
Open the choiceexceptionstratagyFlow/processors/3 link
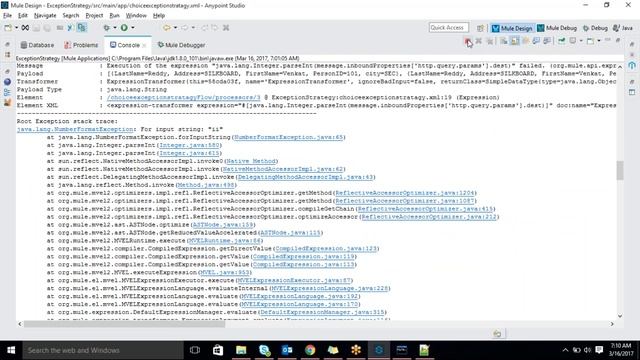point(183,97)
